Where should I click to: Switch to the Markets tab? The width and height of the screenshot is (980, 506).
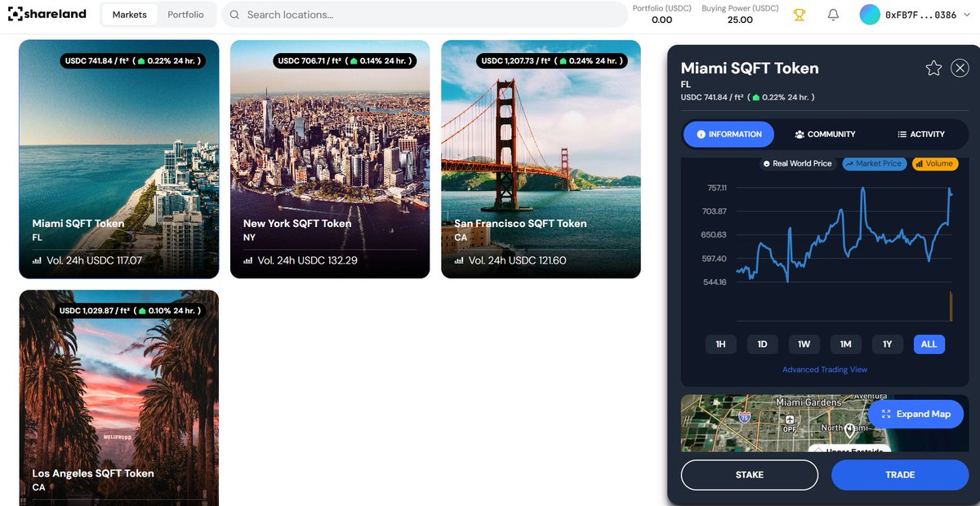(x=130, y=15)
